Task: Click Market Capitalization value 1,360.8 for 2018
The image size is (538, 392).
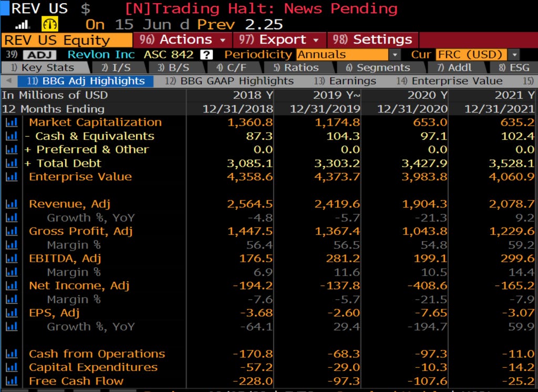Action: 250,122
